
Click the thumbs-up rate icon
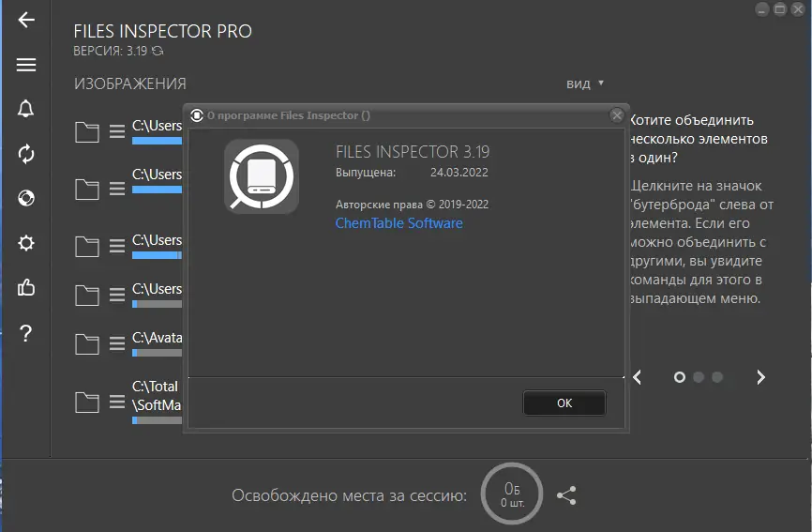(x=26, y=287)
